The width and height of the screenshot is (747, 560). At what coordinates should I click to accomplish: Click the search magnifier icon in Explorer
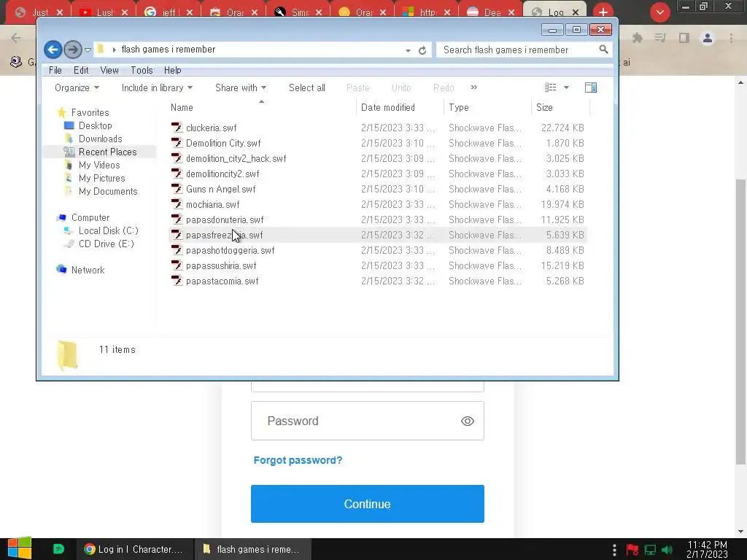(603, 50)
